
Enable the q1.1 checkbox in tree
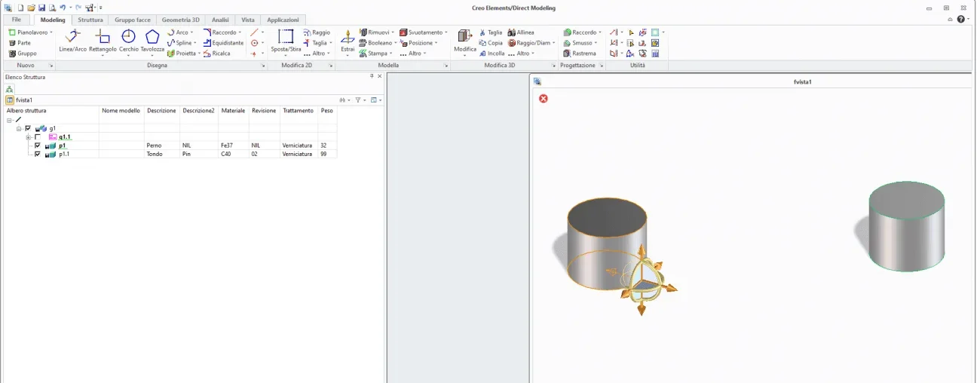38,137
